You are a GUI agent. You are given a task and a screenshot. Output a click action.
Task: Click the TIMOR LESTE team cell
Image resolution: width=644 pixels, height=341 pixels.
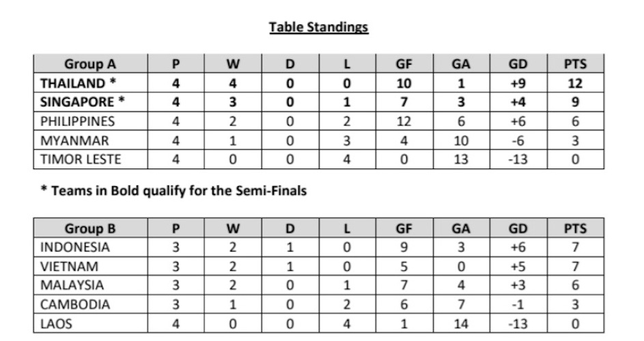tap(81, 159)
